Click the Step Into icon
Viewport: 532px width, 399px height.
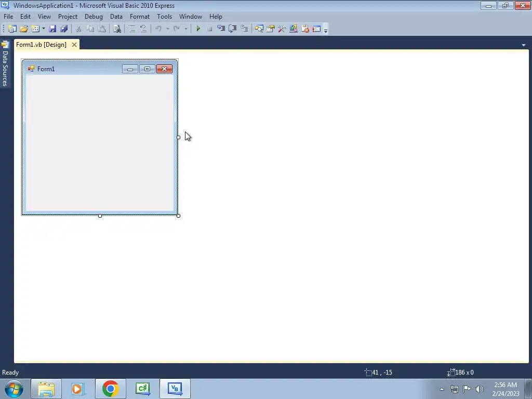[221, 29]
